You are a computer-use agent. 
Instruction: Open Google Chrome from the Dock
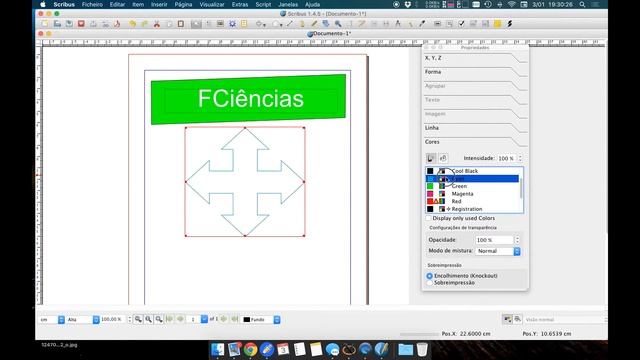(x=250, y=350)
